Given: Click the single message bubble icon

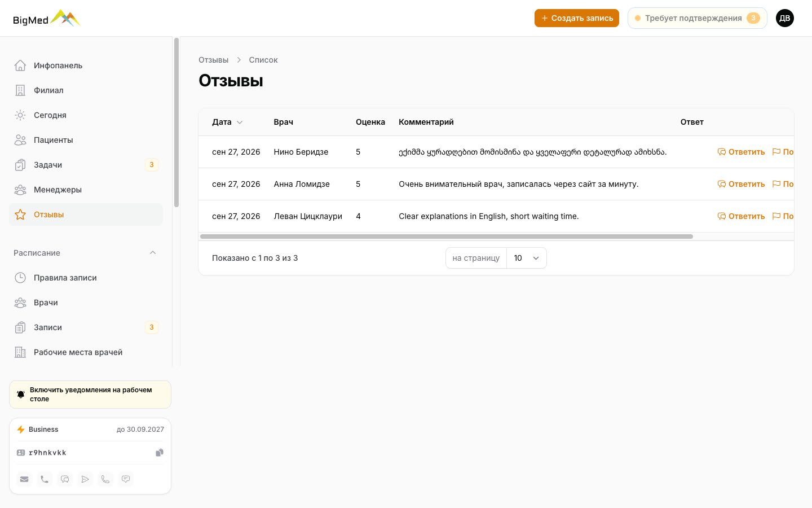Looking at the screenshot, I should tap(126, 479).
